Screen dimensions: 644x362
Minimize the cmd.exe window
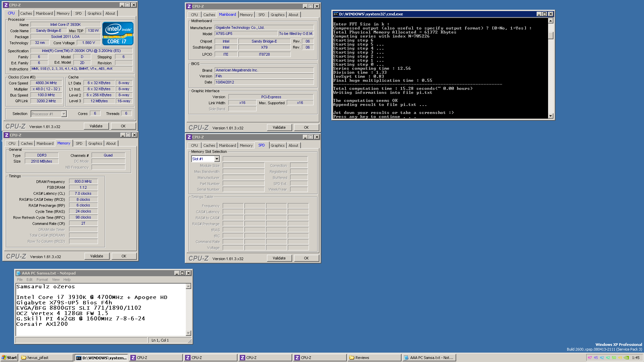(x=539, y=14)
